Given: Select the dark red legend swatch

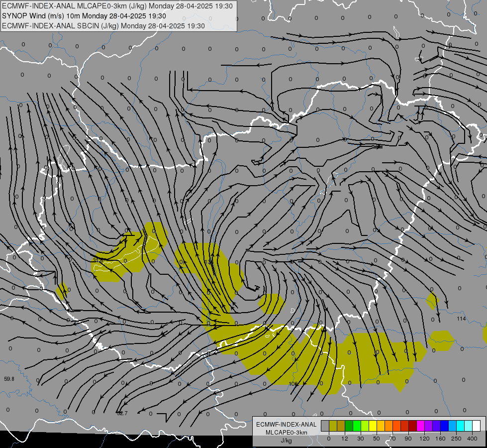Looking at the screenshot, I should tap(412, 426).
